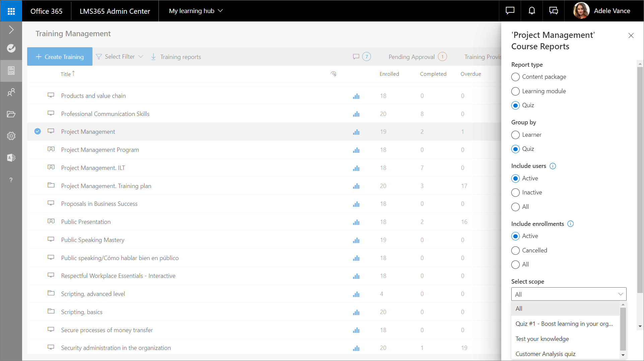
Task: Open the Office 365 app launcher grid
Action: (11, 11)
